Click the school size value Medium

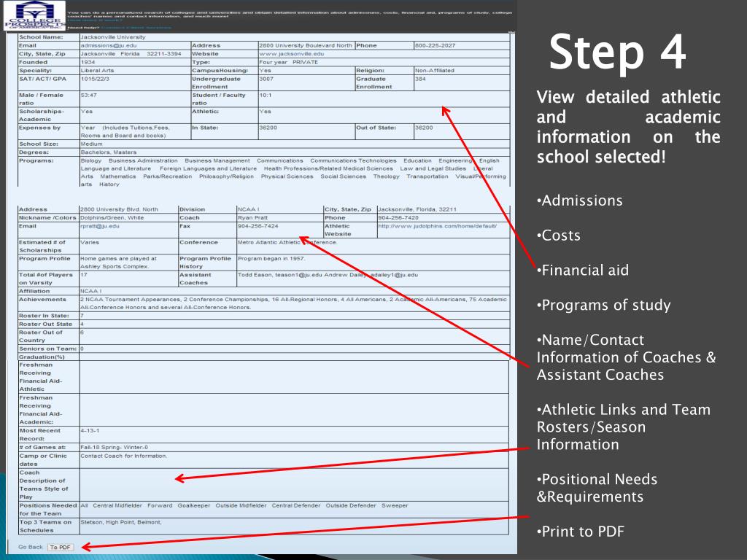[91, 144]
